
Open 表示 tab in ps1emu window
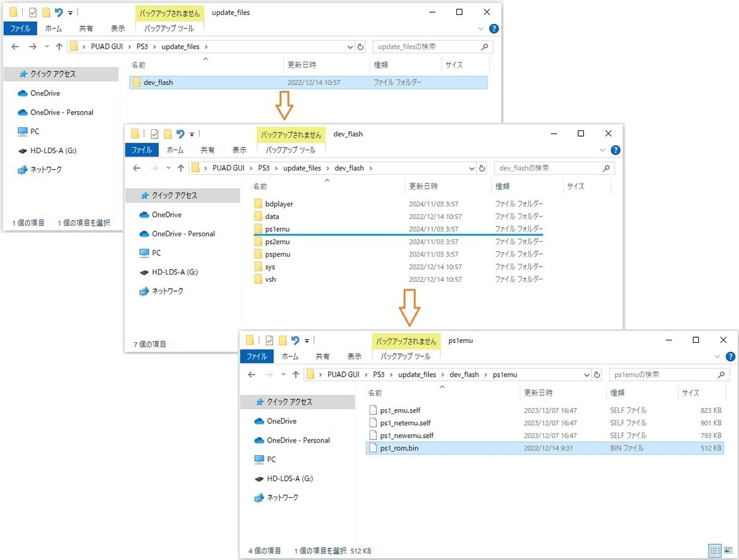[355, 356]
